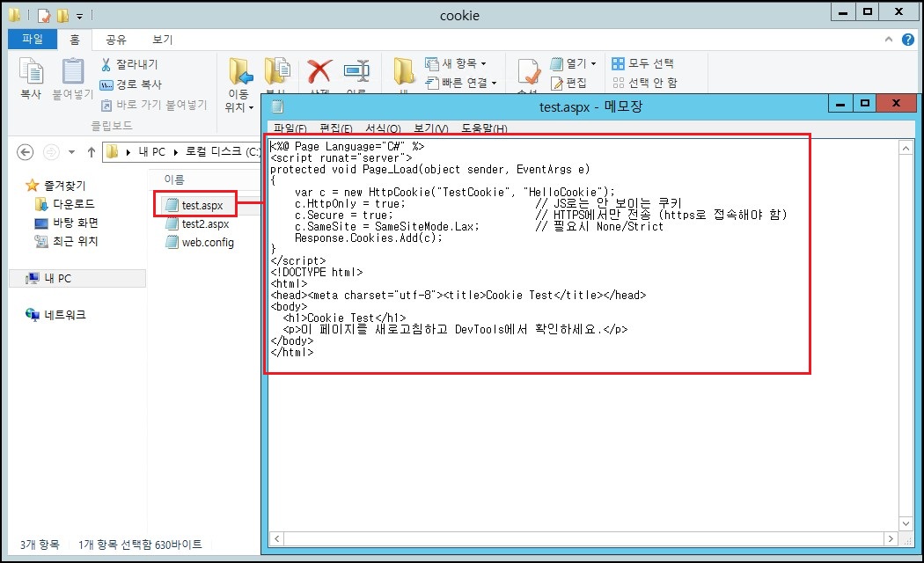
Task: Click Explorer's folder icon in title bar
Action: point(15,15)
